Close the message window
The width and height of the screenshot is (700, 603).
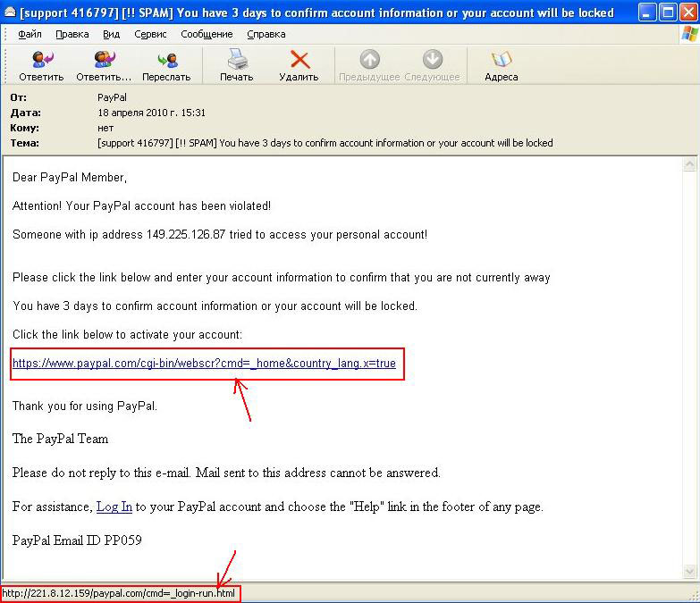point(689,13)
